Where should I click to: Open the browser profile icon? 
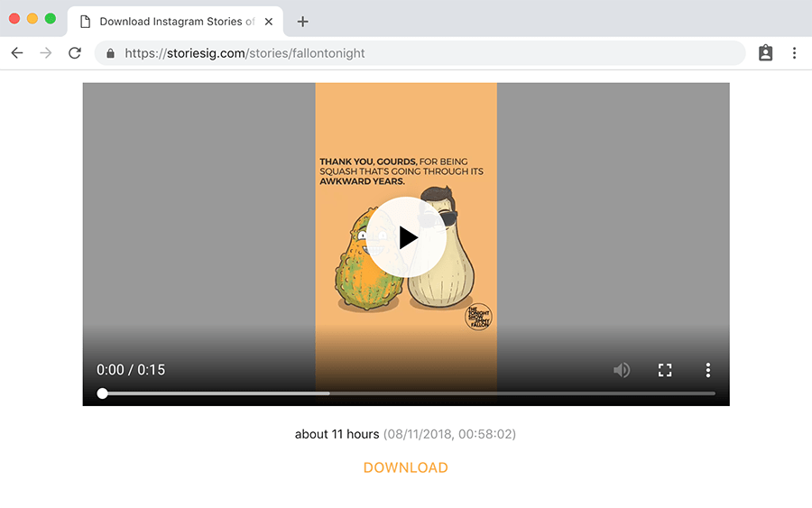[x=765, y=53]
